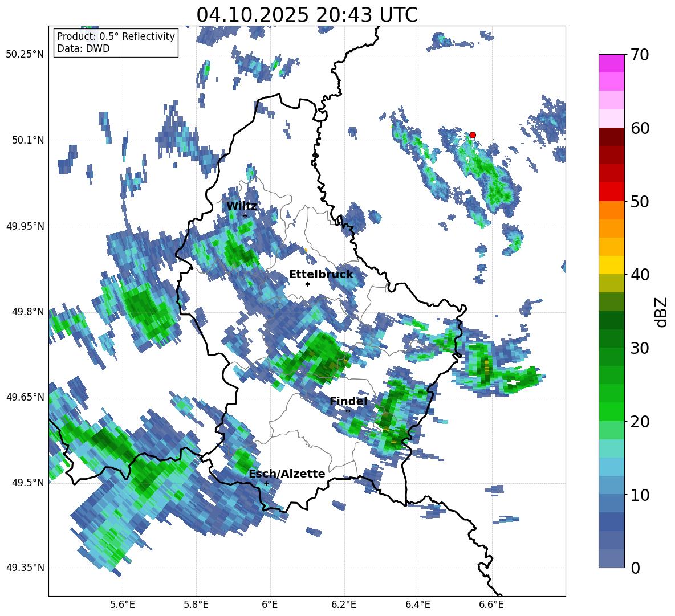
Task: Click the Findel location cross marker
Action: pos(348,411)
